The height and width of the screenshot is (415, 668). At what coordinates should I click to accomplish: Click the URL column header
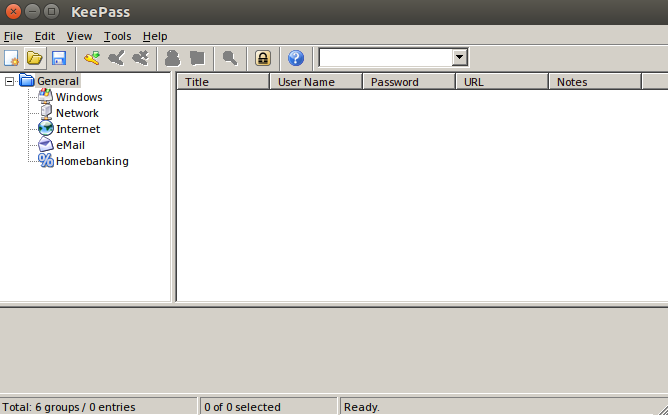click(x=502, y=82)
